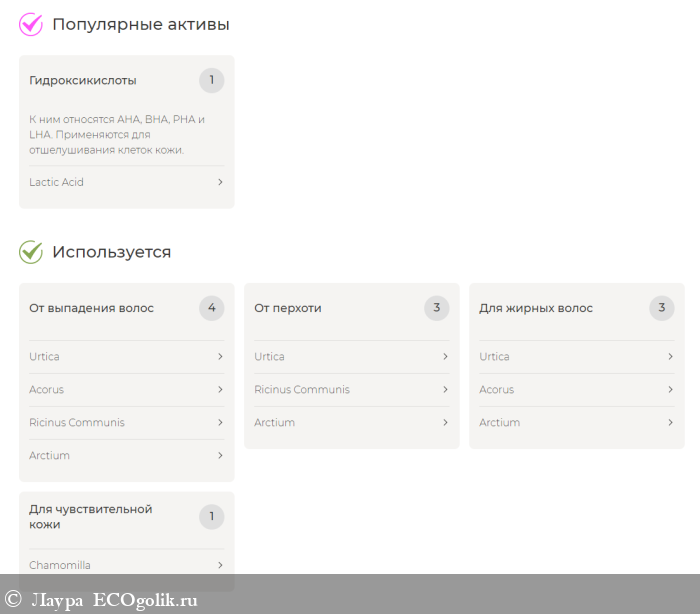Click the pink checkmark icon beside Популярные активы
700x614 pixels.
pos(31,24)
